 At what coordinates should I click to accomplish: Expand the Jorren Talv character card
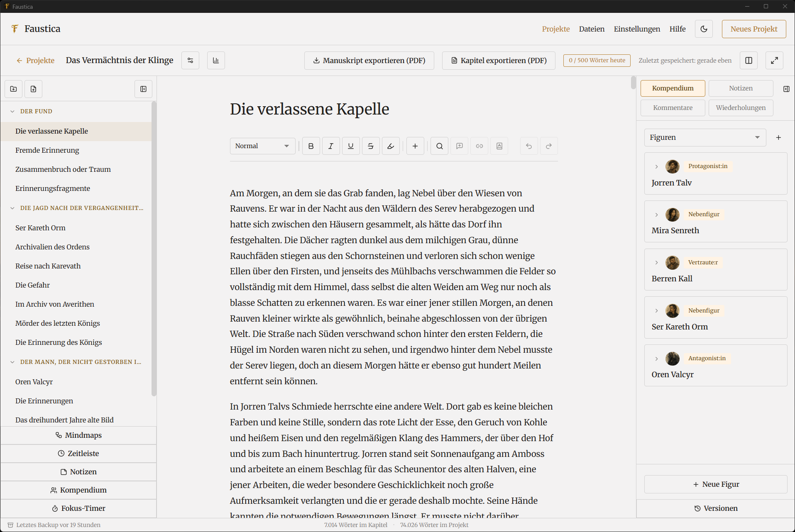tap(656, 166)
